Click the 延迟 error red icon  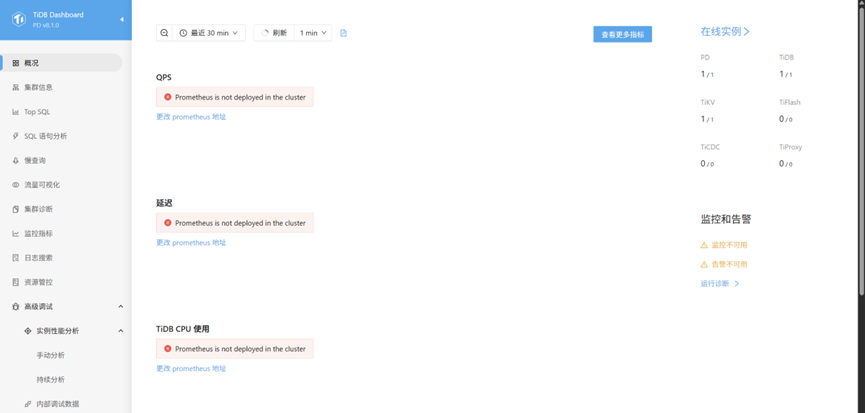pos(168,223)
